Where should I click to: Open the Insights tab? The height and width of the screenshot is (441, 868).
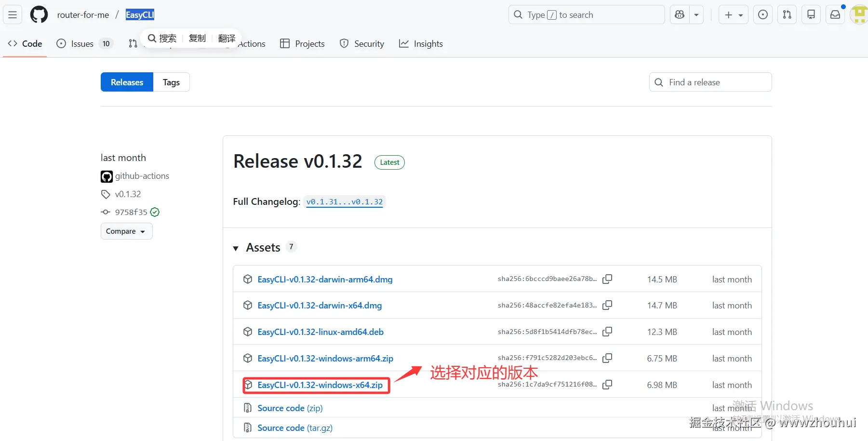coord(421,43)
